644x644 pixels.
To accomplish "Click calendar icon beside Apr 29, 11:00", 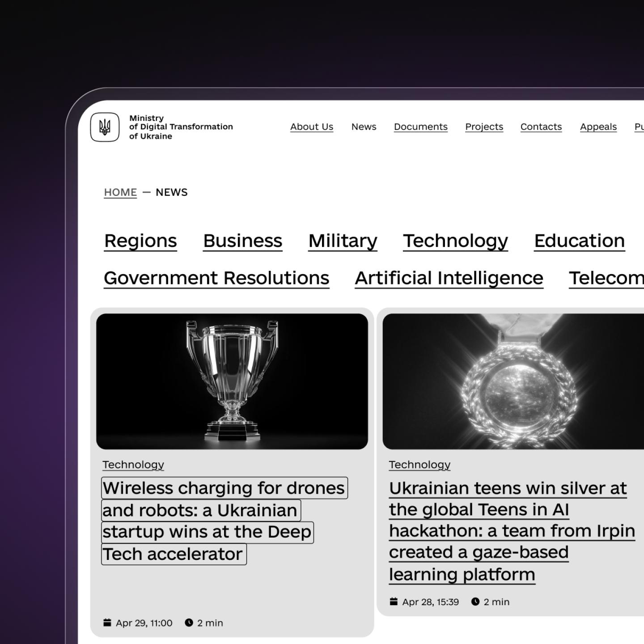I will pos(107,623).
